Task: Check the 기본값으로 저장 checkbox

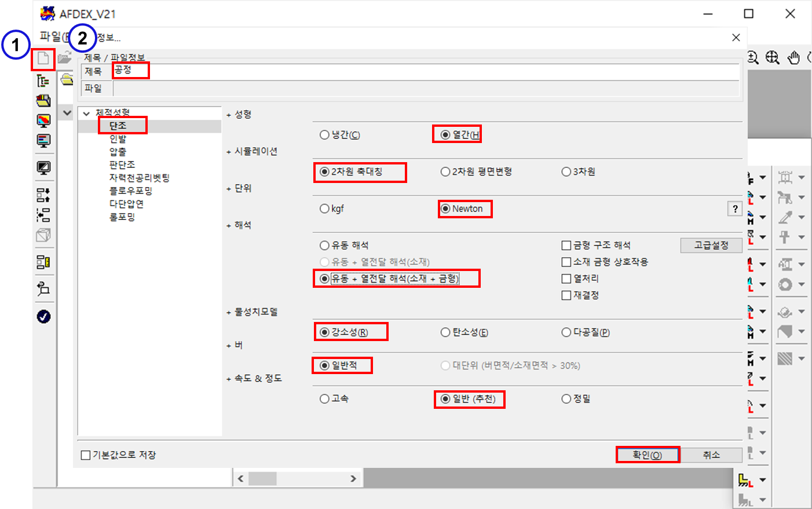Action: [86, 455]
